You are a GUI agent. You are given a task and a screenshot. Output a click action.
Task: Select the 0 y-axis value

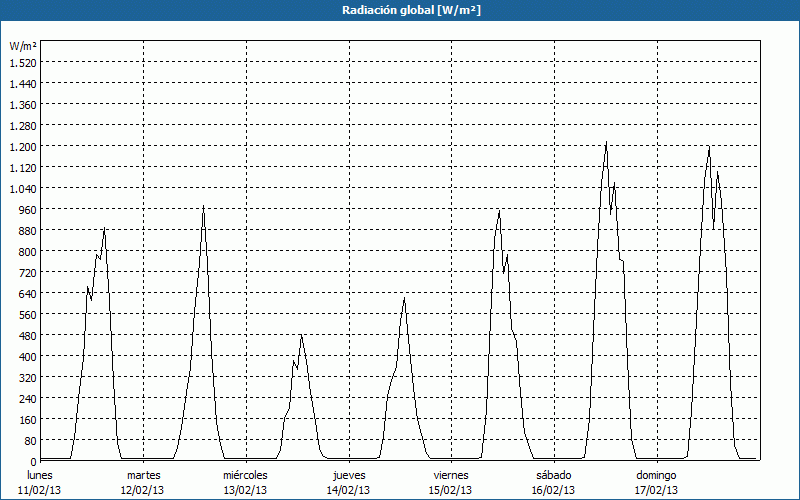[34, 462]
